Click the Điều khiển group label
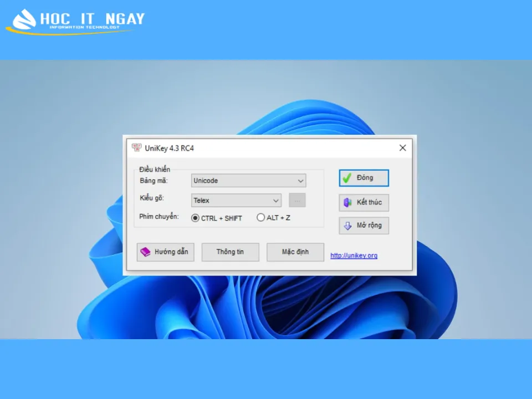The height and width of the screenshot is (399, 532). (x=155, y=170)
